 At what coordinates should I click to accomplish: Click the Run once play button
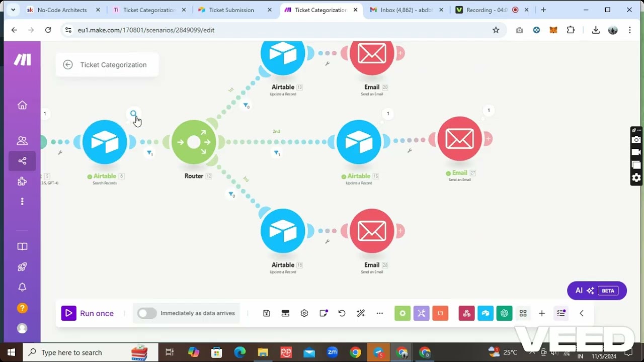pos(69,313)
